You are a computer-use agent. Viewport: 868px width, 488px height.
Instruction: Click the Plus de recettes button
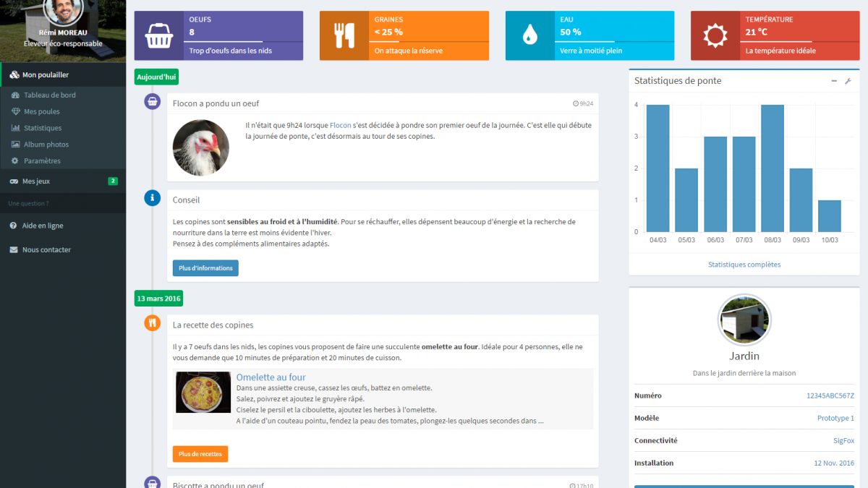pos(200,454)
